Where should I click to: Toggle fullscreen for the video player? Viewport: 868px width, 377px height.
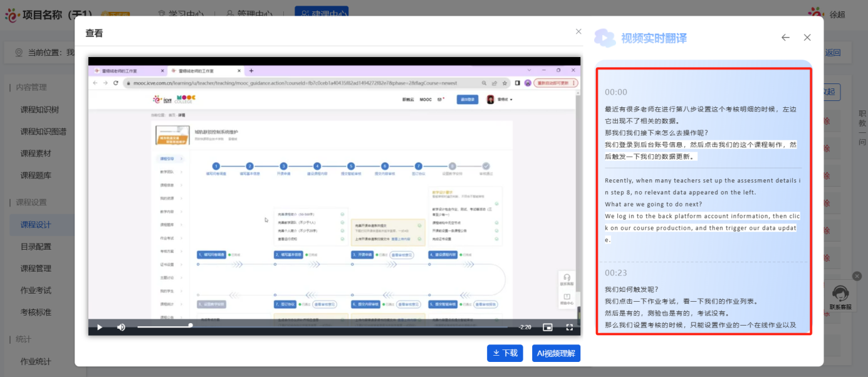tap(570, 327)
